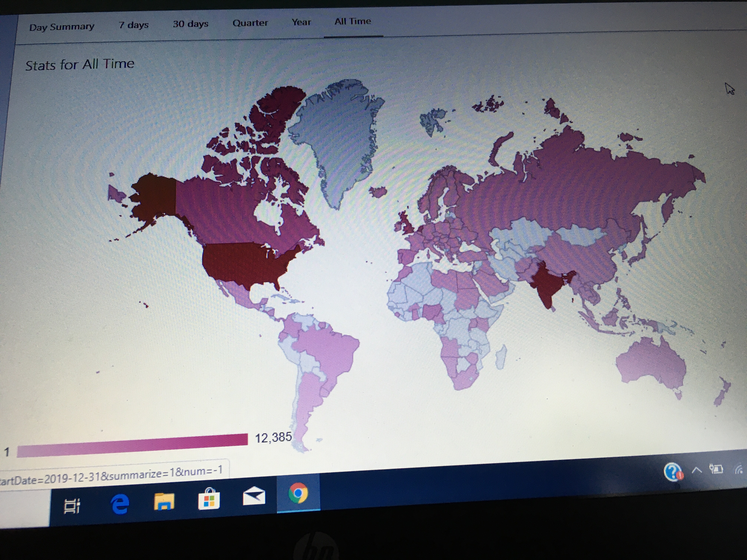Expand the hidden system tray icons chevron
Screen dimensions: 747x560
coord(696,470)
